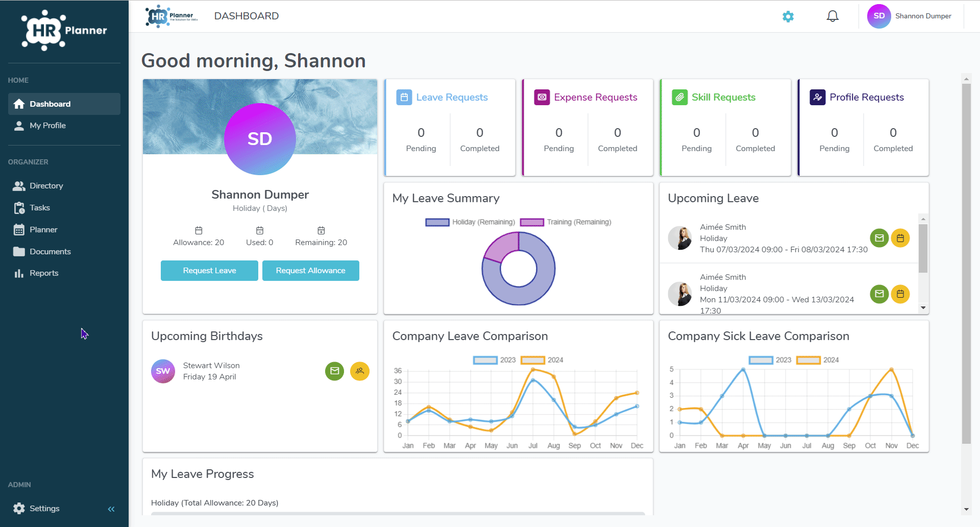Image resolution: width=980 pixels, height=527 pixels.
Task: Go to My Profile
Action: [x=64, y=126]
